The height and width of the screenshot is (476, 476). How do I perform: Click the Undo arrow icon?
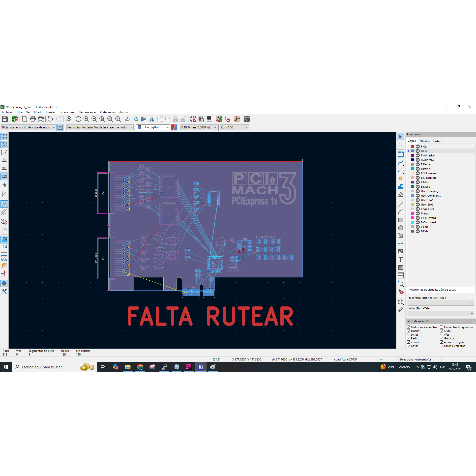tap(50, 119)
